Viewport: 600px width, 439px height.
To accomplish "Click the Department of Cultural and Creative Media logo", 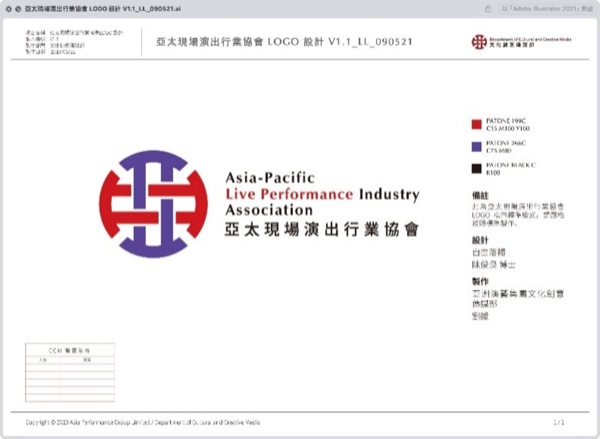I will [521, 42].
